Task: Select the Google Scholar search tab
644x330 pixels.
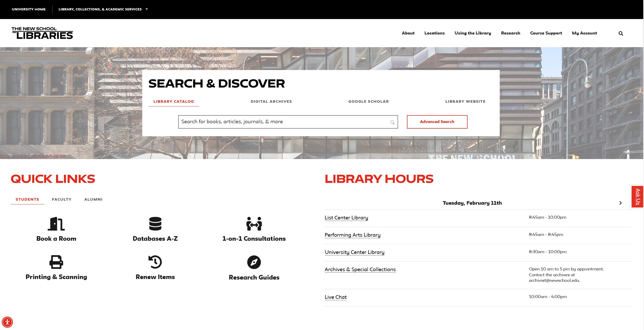Action: [368, 101]
